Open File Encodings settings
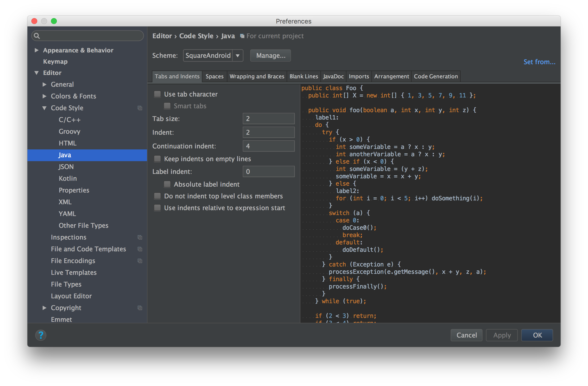Viewport: 588px width, 386px height. tap(73, 261)
